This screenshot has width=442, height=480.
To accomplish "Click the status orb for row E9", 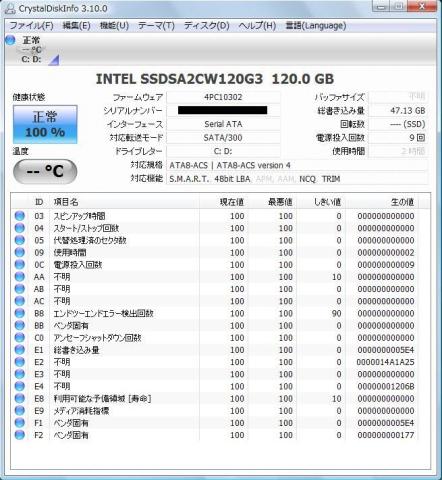I will point(20,410).
